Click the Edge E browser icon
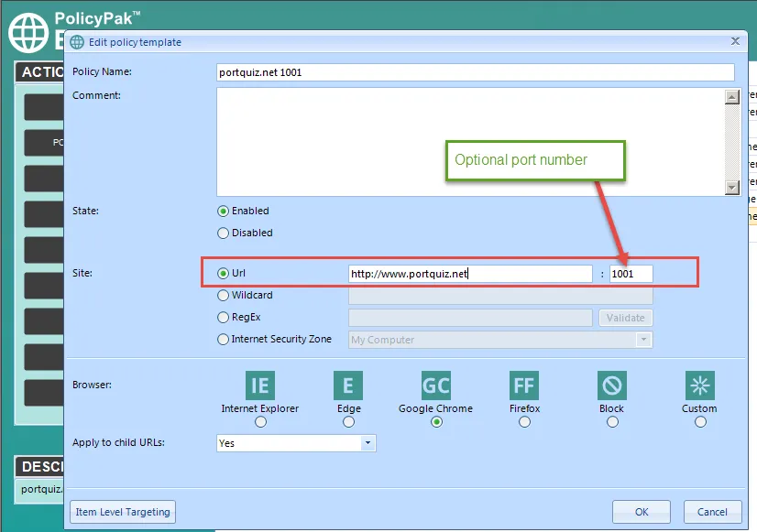Screen dimensions: 757x532 [x=348, y=385]
